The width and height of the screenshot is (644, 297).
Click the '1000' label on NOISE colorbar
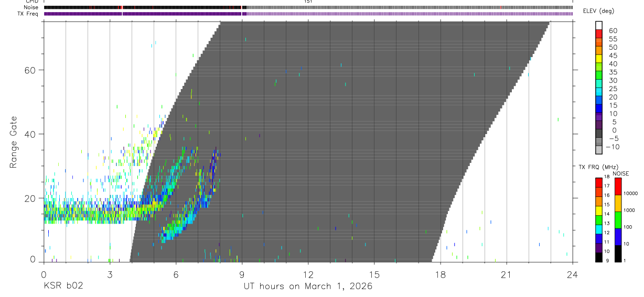click(629, 210)
